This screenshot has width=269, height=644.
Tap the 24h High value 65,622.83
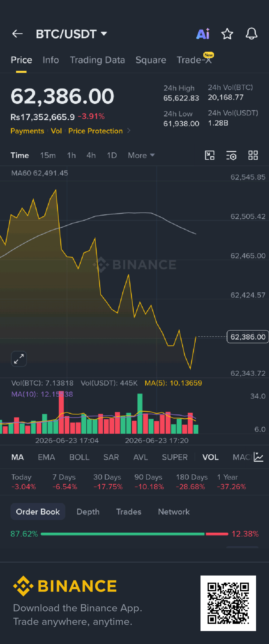181,98
